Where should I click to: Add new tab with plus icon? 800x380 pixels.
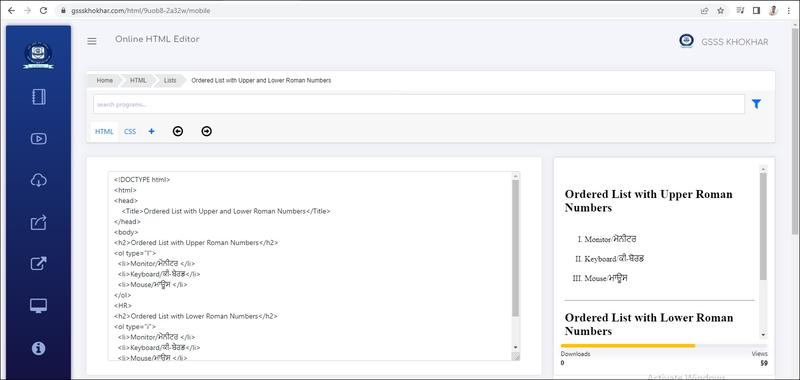coord(152,132)
